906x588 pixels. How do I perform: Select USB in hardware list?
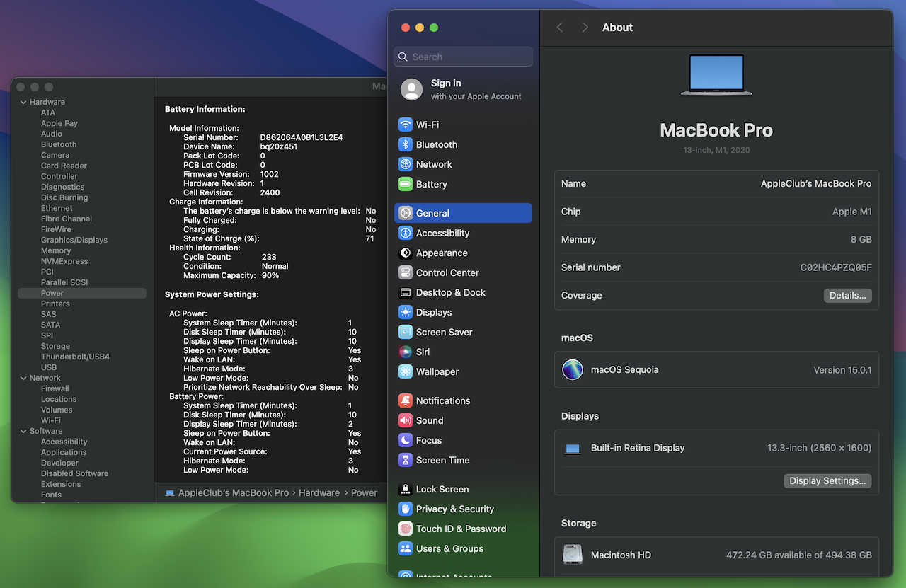(x=49, y=367)
